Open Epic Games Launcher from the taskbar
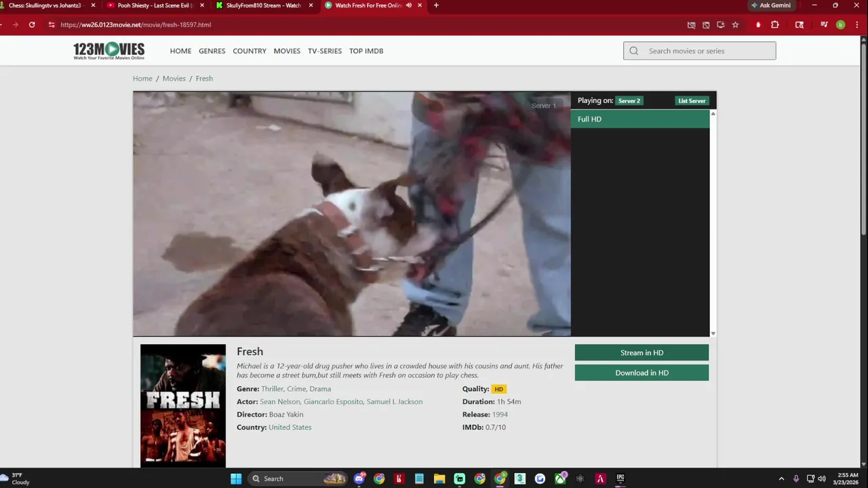This screenshot has width=868, height=488. [x=620, y=479]
